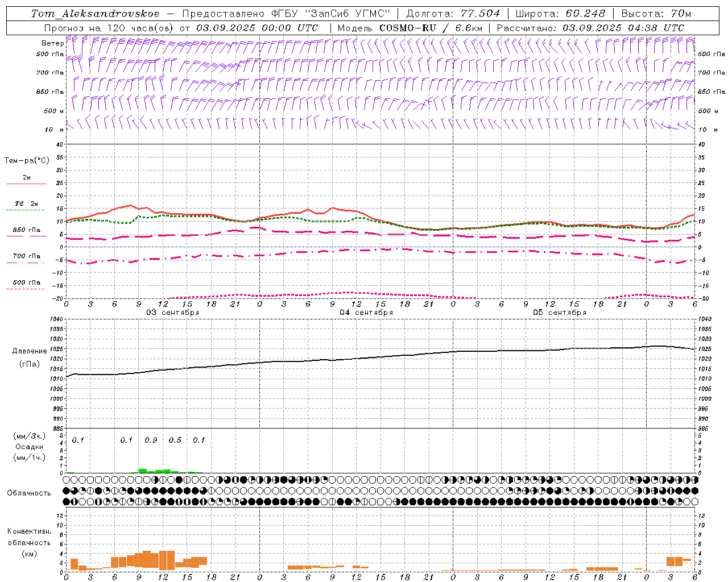Click the Долгота: 77.504 value
728x582 pixels.
click(x=453, y=14)
